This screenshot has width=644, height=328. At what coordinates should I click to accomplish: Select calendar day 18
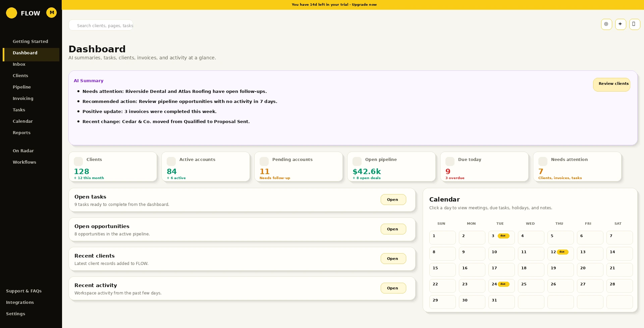click(531, 270)
